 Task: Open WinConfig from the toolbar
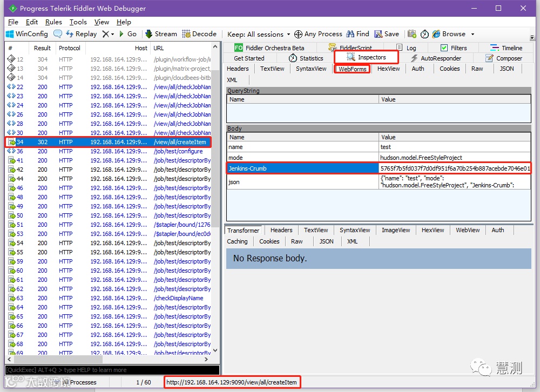27,34
